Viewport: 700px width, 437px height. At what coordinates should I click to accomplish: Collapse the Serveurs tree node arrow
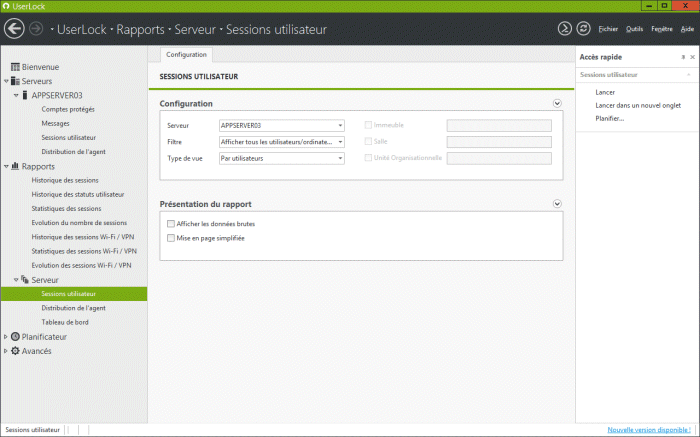click(x=6, y=81)
